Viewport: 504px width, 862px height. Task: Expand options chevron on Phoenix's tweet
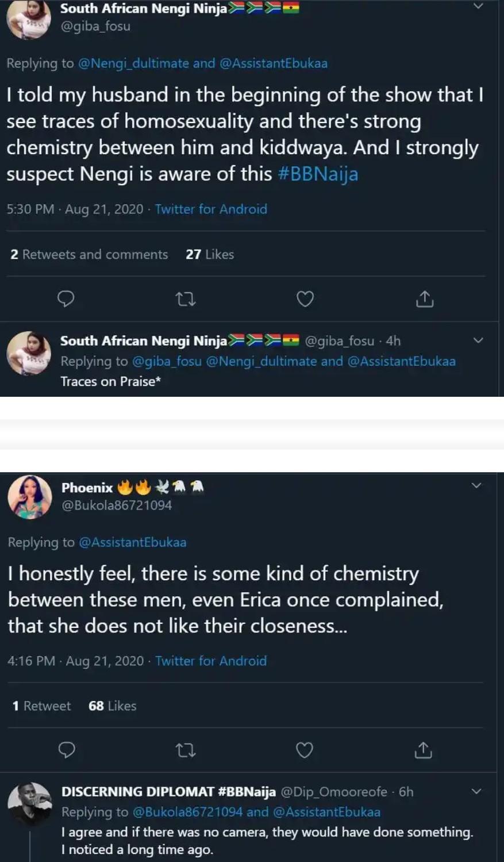[x=476, y=485]
